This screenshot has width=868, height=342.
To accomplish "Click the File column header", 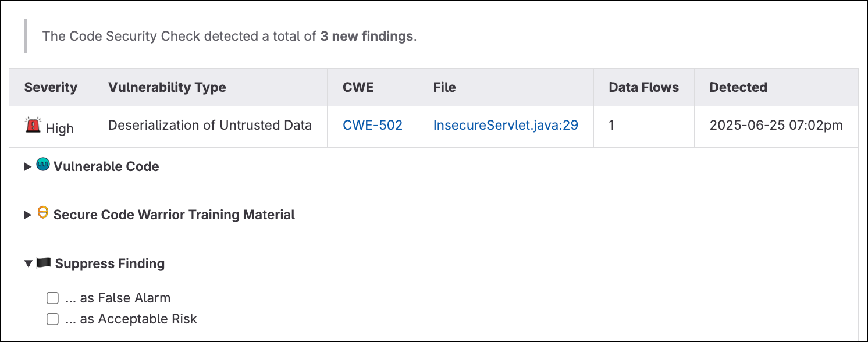I will click(x=444, y=87).
